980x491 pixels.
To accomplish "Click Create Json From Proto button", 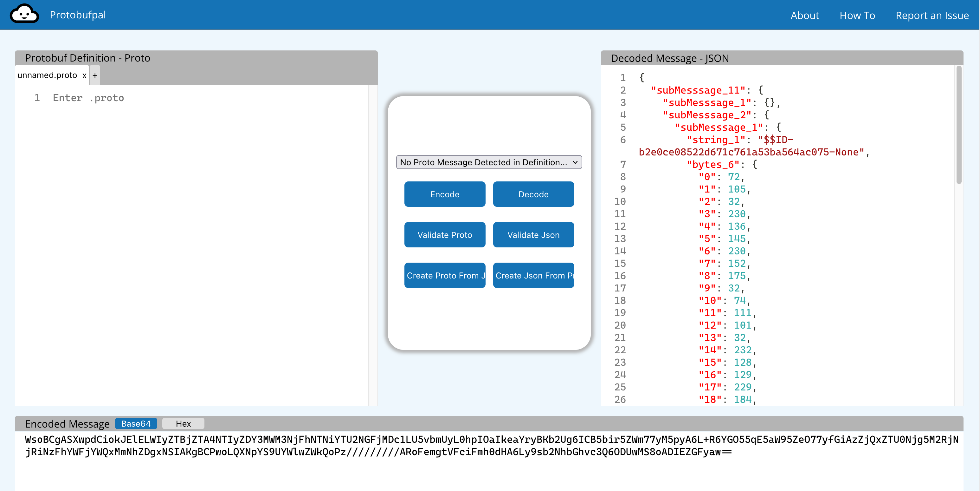I will 533,276.
